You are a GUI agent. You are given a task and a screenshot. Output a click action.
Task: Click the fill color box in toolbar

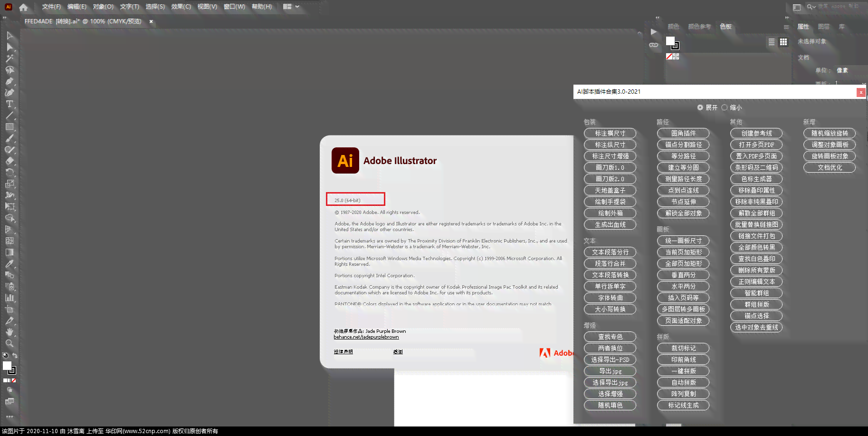click(x=7, y=366)
